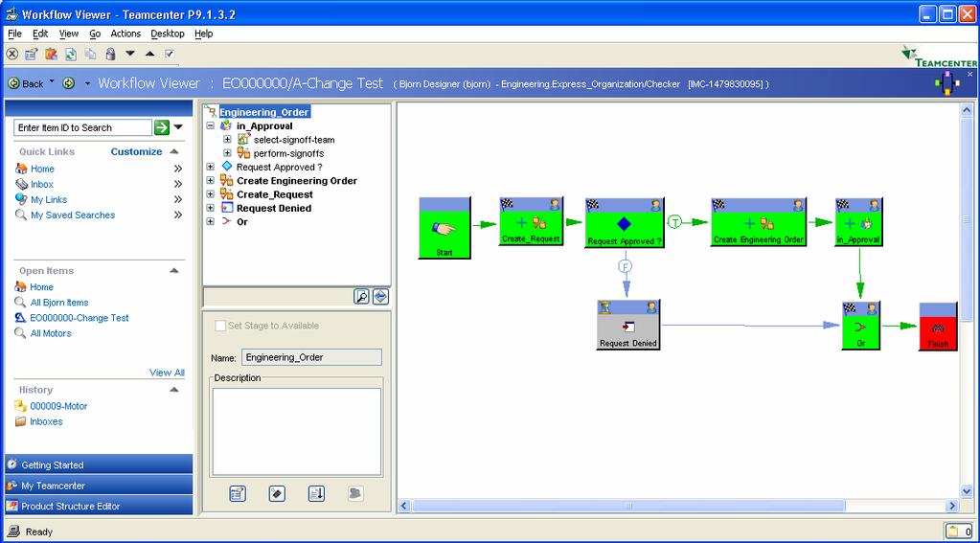This screenshot has width=980, height=543.
Task: Click the magnifier find icon below tree
Action: pos(361,297)
